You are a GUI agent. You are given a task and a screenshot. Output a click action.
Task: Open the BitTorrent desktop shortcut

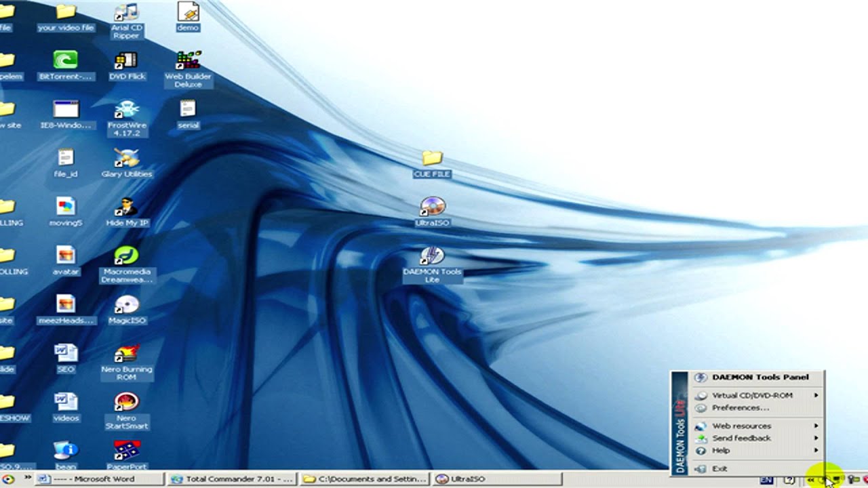point(66,66)
